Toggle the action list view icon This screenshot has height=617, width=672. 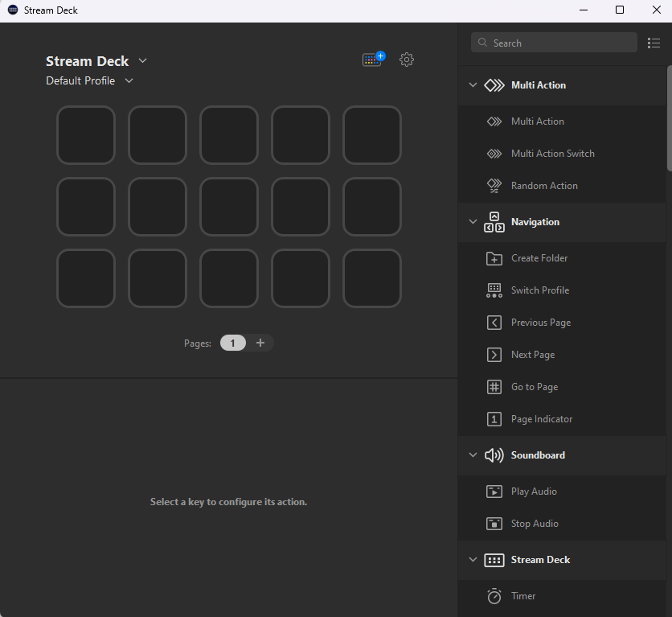(654, 43)
